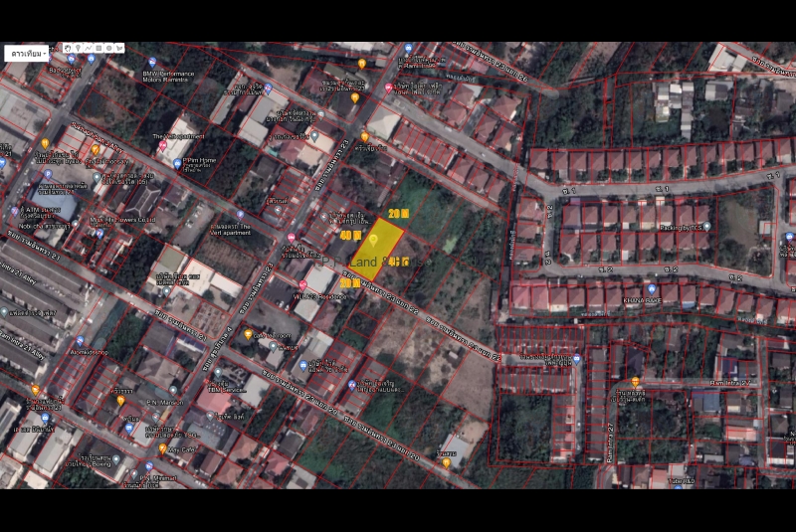Click the yellow pin inside highlighted plot
Screen dimensions: 796x532
pos(374,240)
